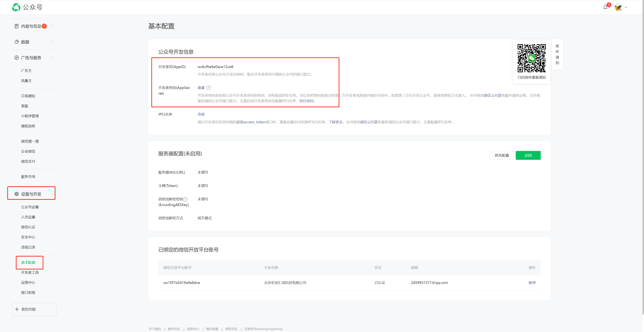Click the 新的功能 button
The image size is (644, 332).
34,309
